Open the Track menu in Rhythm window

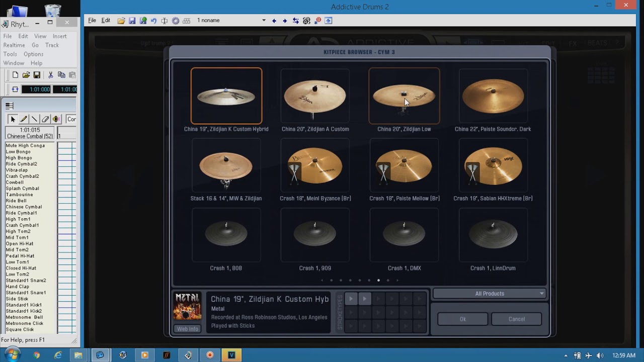pos(52,45)
